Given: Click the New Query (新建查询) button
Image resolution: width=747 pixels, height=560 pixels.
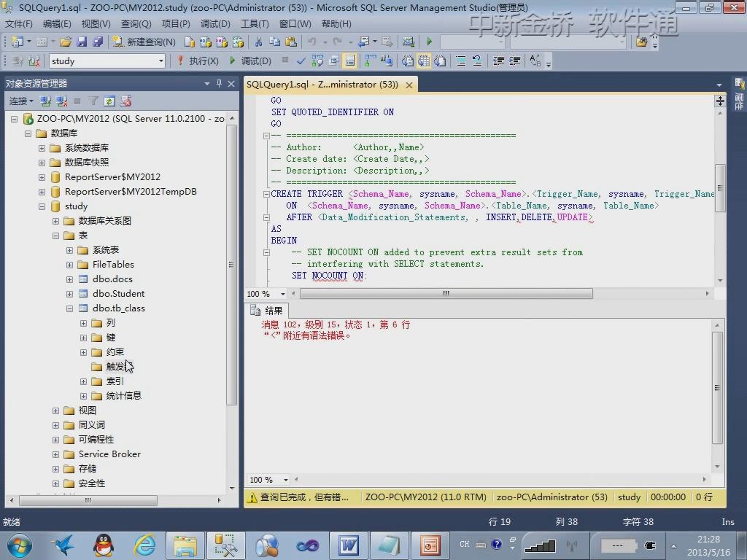Looking at the screenshot, I should tap(144, 42).
